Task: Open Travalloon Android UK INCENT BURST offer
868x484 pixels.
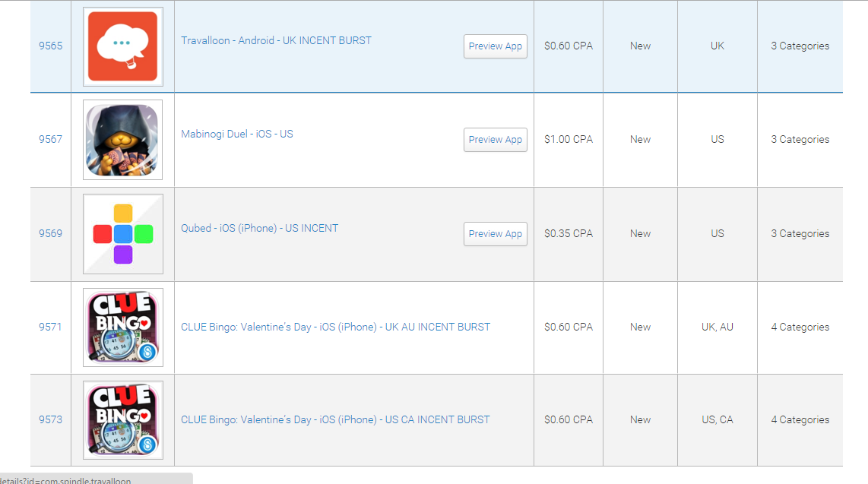Action: (x=276, y=40)
